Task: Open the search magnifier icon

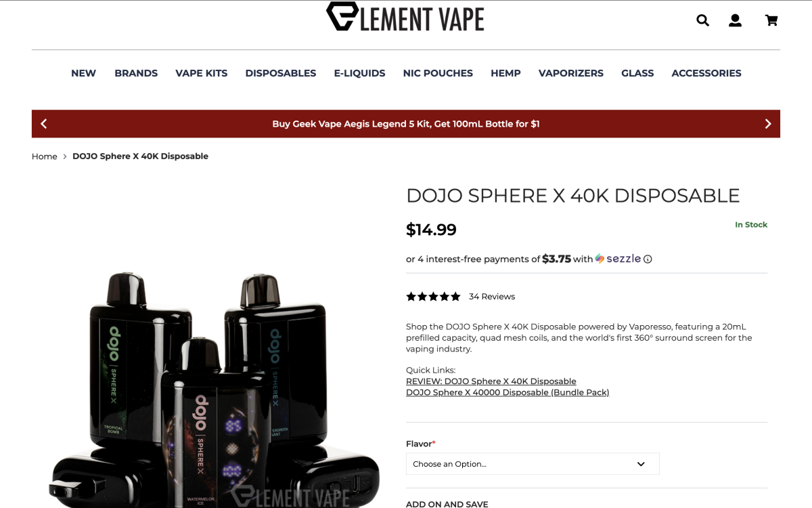Action: point(702,20)
